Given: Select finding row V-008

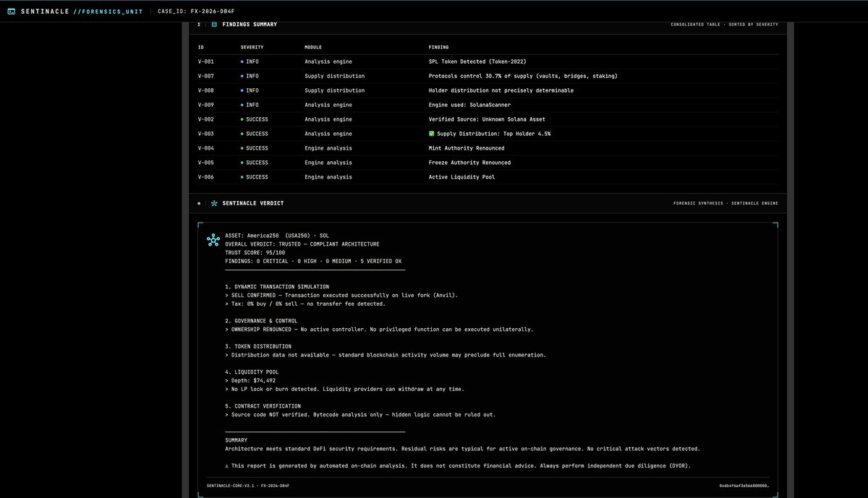Looking at the screenshot, I should point(488,90).
